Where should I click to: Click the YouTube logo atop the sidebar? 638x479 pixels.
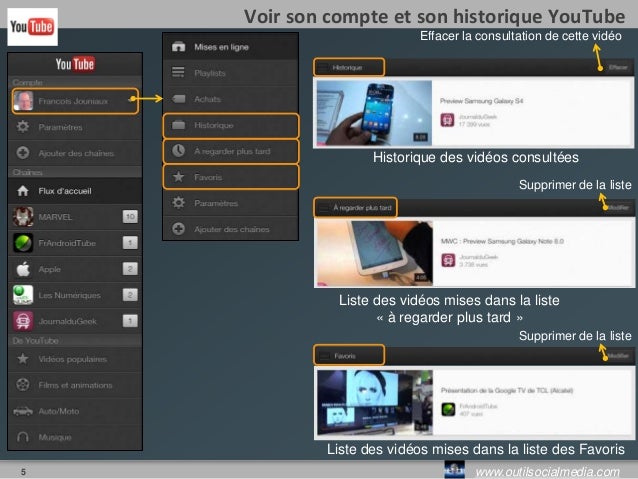coord(75,64)
